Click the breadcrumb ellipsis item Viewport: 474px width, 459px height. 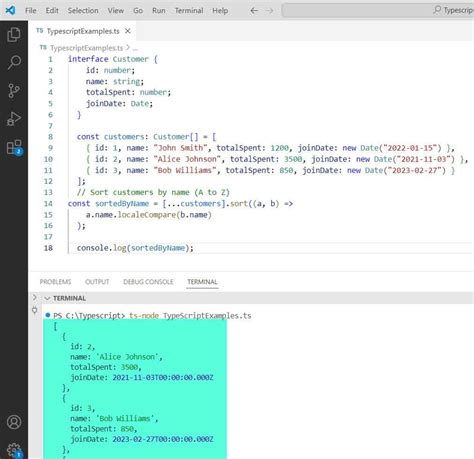click(135, 48)
